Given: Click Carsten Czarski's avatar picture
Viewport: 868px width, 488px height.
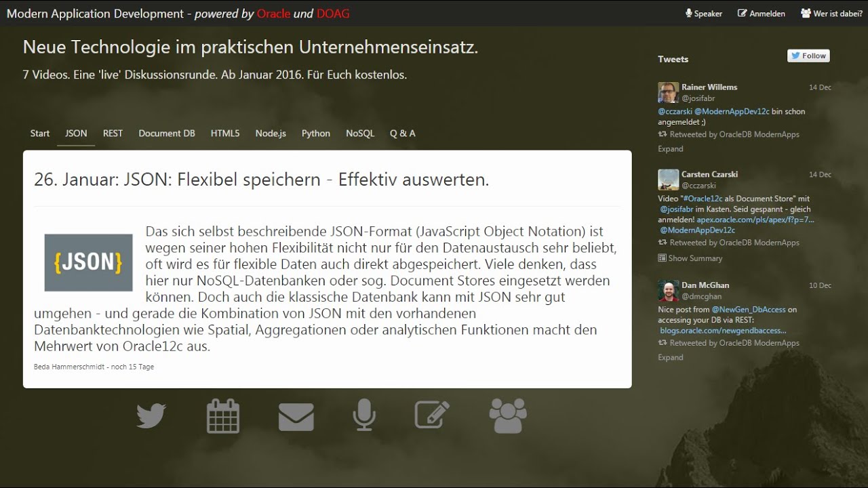Looking at the screenshot, I should (668, 180).
